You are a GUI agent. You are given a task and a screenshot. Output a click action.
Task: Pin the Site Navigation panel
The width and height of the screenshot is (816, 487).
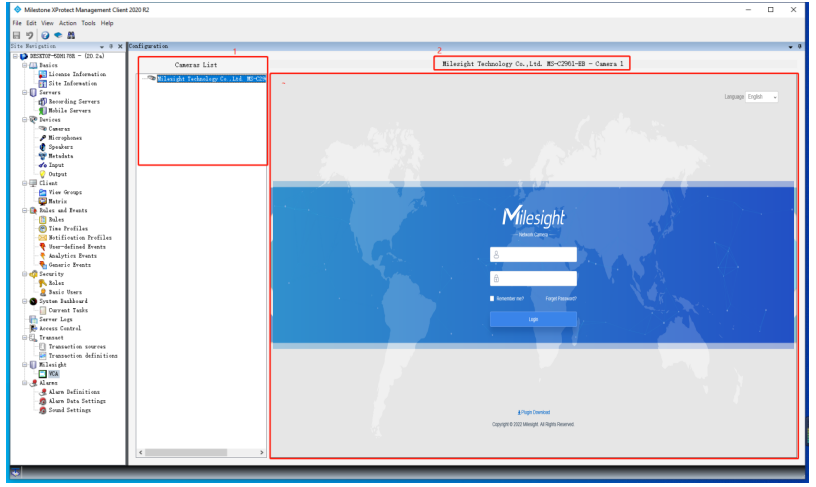point(111,47)
